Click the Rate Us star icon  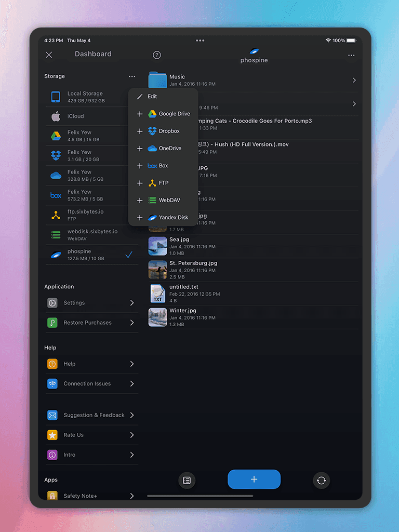point(52,435)
